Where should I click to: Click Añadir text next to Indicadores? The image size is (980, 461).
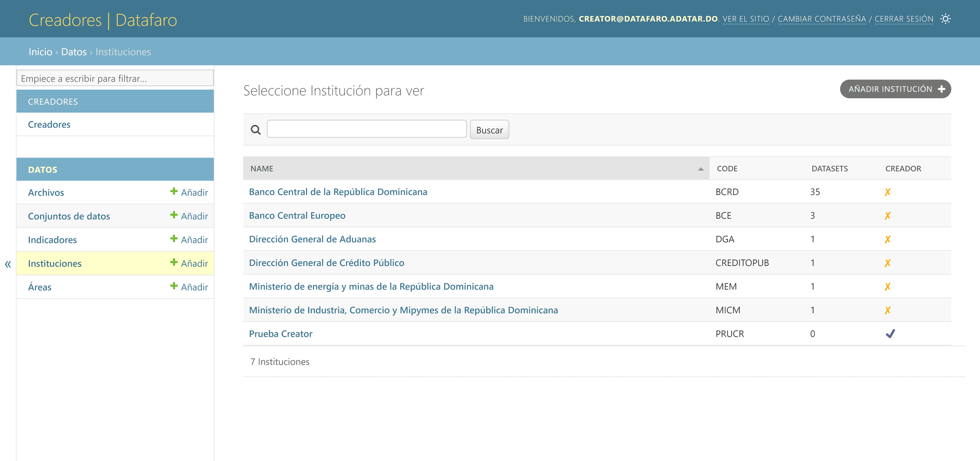[194, 239]
